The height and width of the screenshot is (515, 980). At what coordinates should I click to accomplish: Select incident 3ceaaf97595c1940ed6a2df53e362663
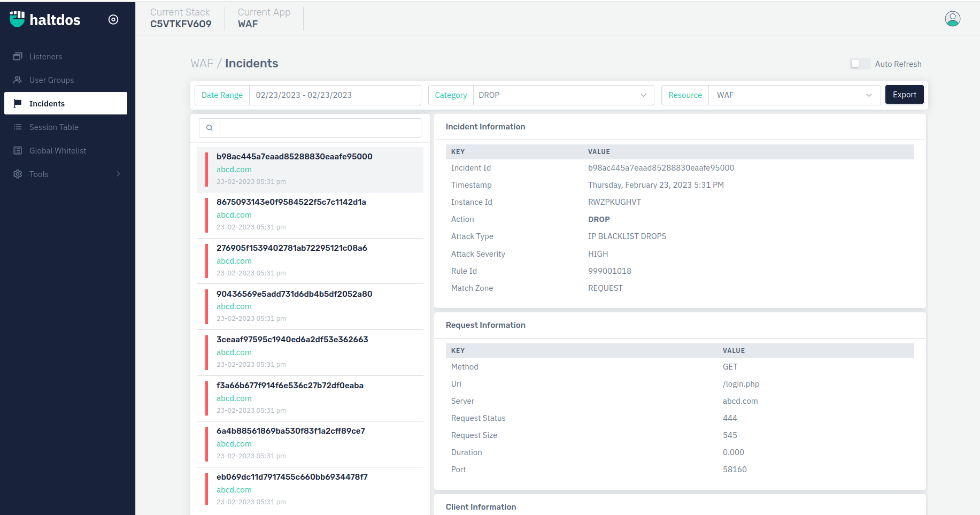click(310, 352)
